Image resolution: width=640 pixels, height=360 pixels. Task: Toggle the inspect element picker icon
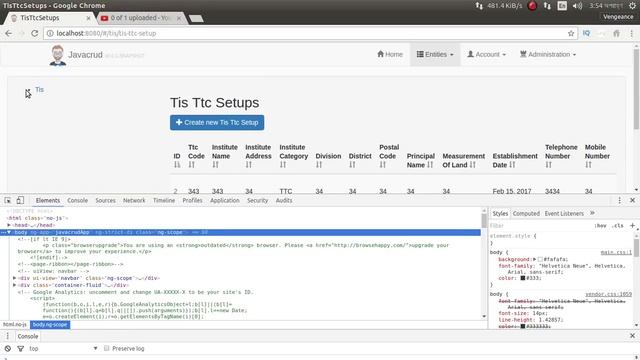pos(8,200)
